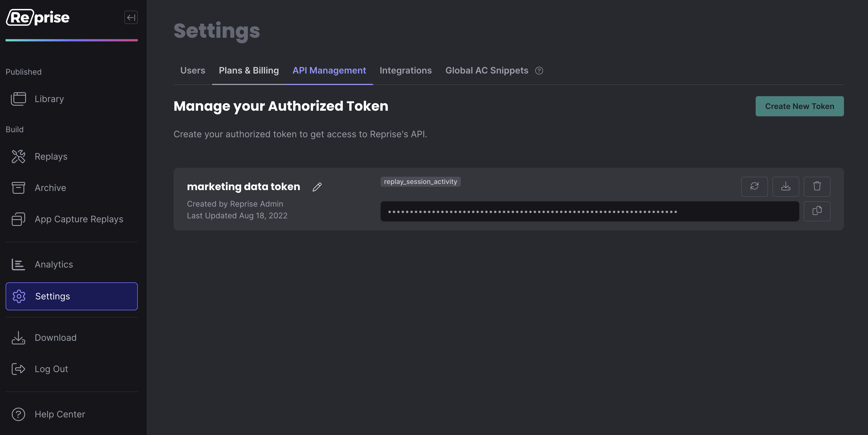Screen dimensions: 868x435
Task: Regenerate the marketing data token
Action: [x=754, y=186]
